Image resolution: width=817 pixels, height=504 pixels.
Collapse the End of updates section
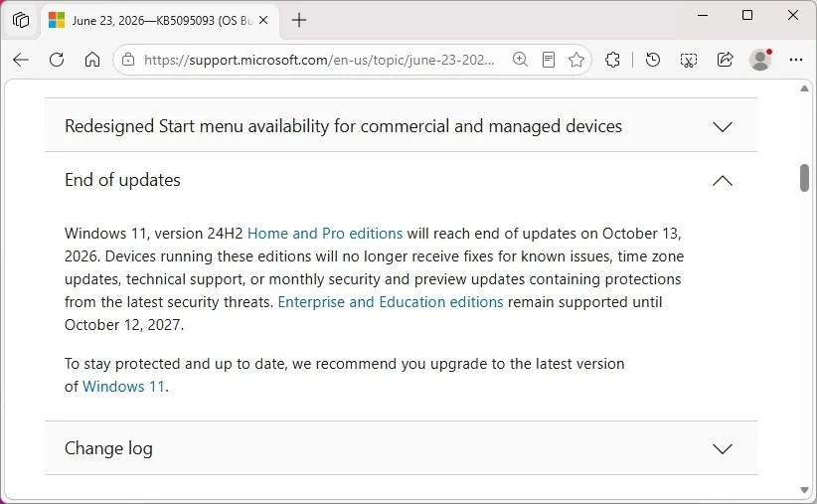(401, 180)
